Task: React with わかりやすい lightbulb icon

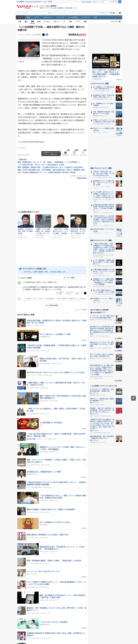Action: [74, 153]
